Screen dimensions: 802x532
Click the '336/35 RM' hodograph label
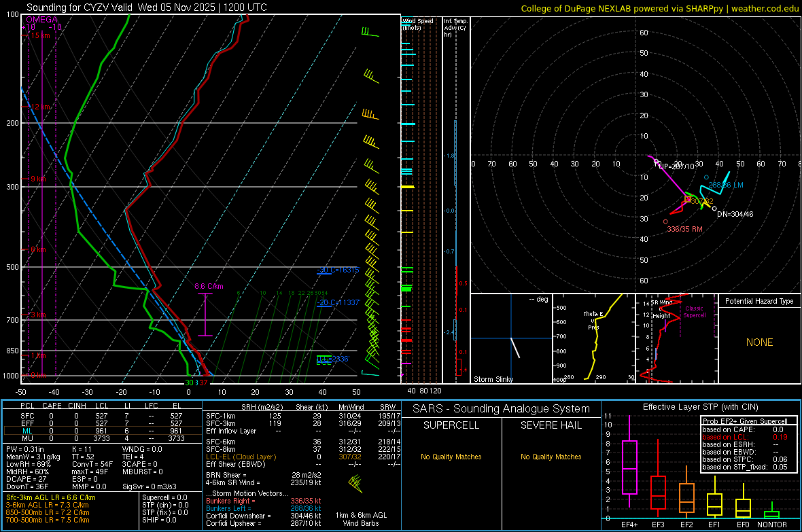click(x=684, y=229)
